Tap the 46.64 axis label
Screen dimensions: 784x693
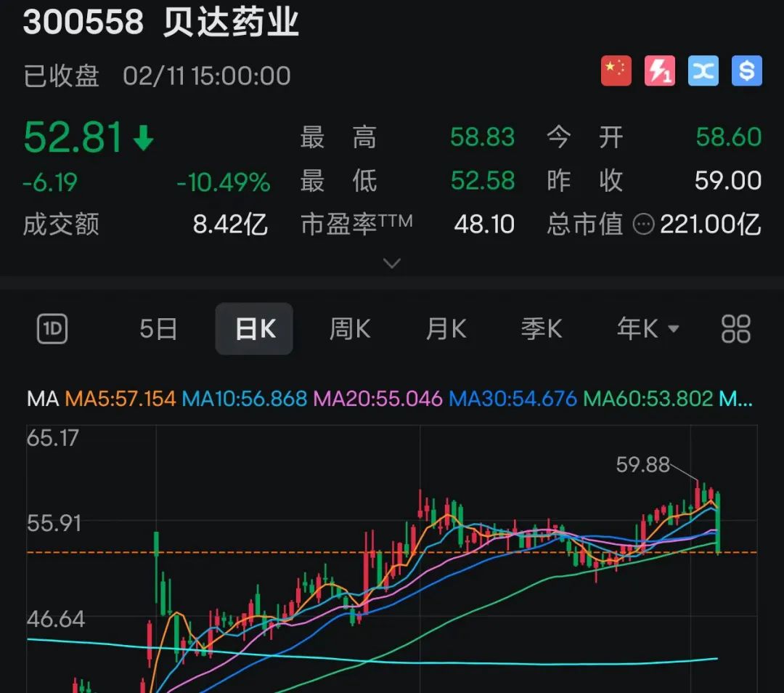[55, 620]
